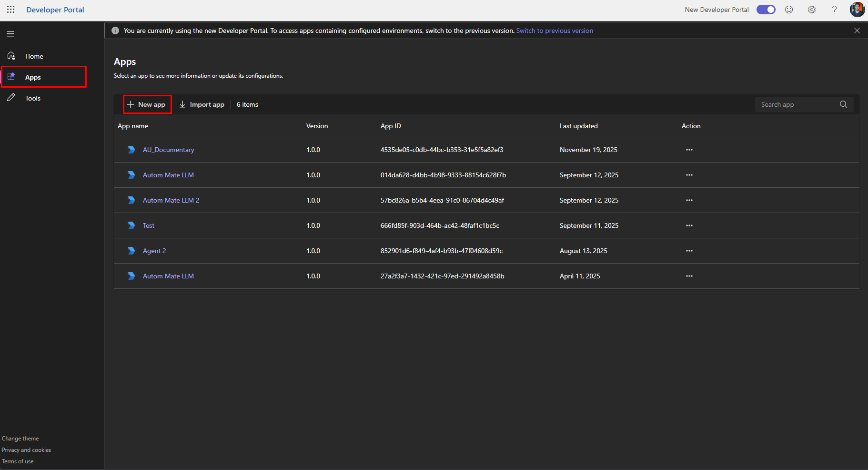
Task: Open settings gear icon
Action: tap(812, 10)
